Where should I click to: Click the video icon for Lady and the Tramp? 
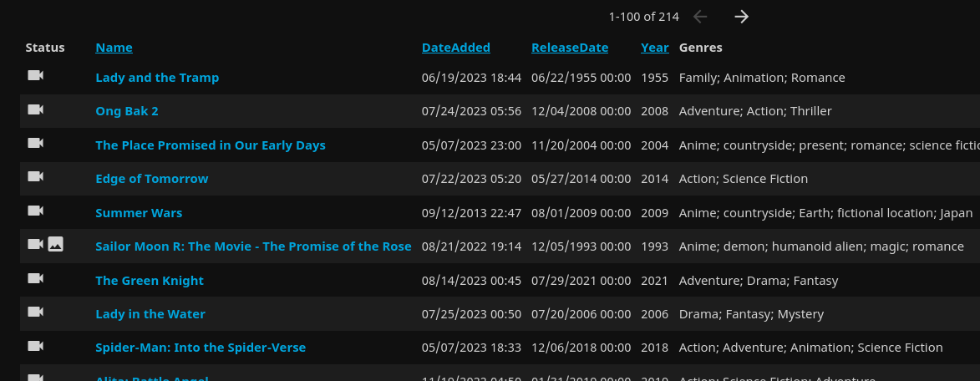click(x=35, y=76)
